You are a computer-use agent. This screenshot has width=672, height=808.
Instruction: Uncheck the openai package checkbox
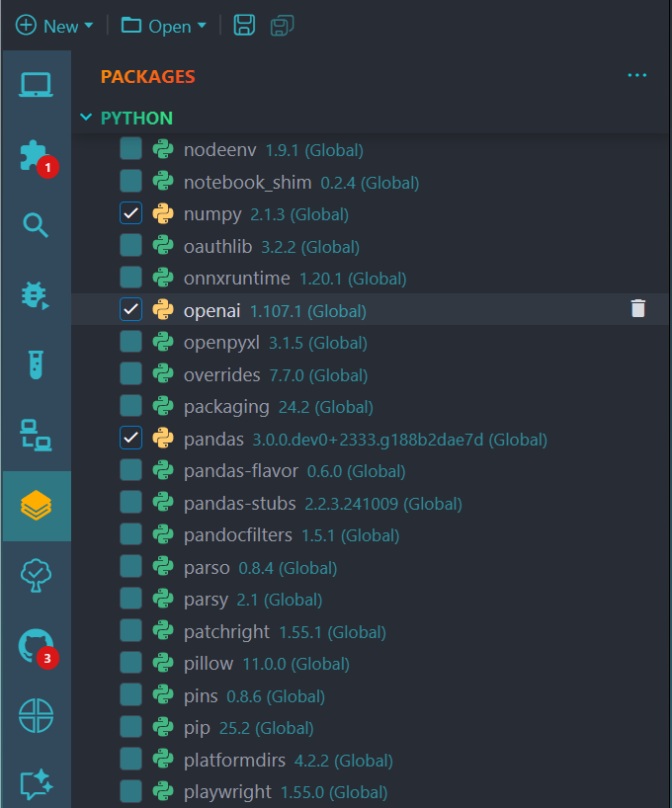[131, 310]
